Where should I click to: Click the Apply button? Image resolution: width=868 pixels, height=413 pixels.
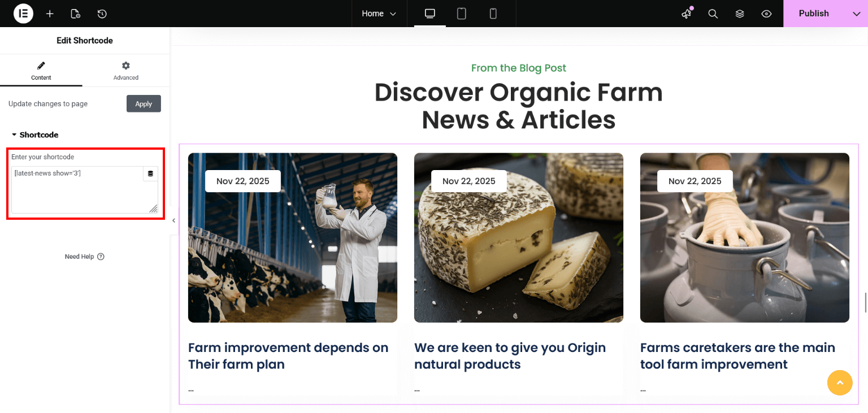144,104
